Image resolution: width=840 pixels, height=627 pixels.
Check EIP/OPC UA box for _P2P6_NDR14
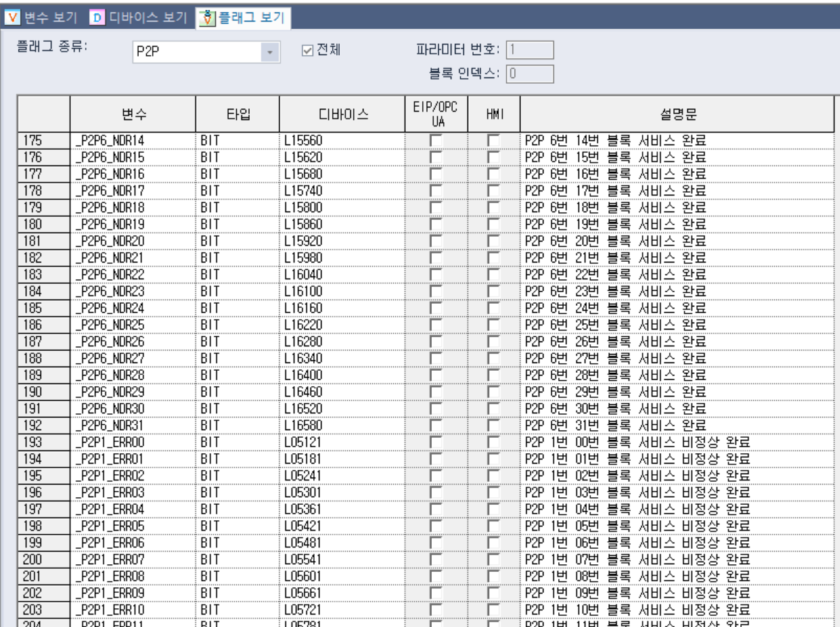pyautogui.click(x=435, y=140)
